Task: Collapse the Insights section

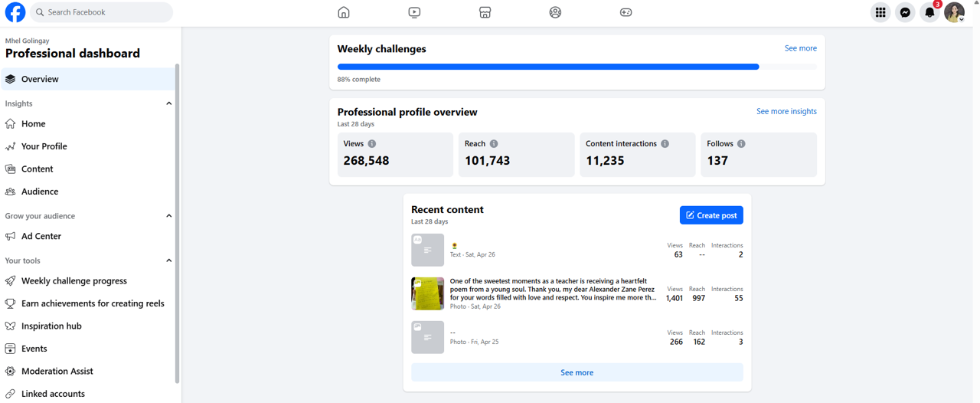Action: pos(169,103)
